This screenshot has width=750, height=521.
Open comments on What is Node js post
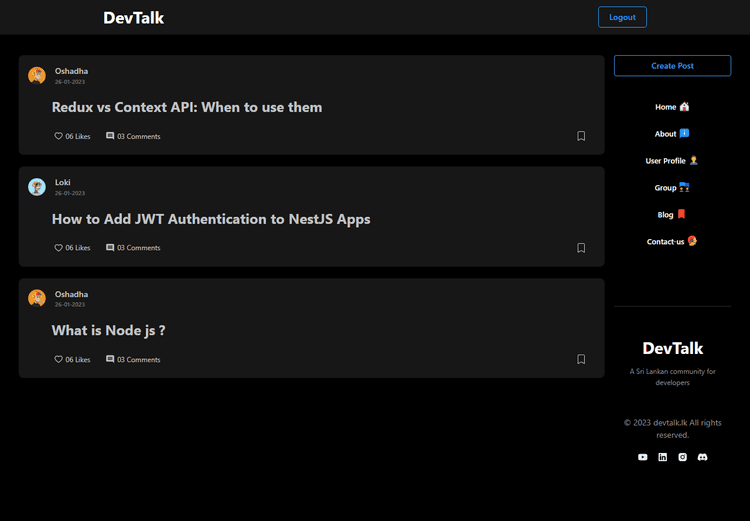coord(133,359)
